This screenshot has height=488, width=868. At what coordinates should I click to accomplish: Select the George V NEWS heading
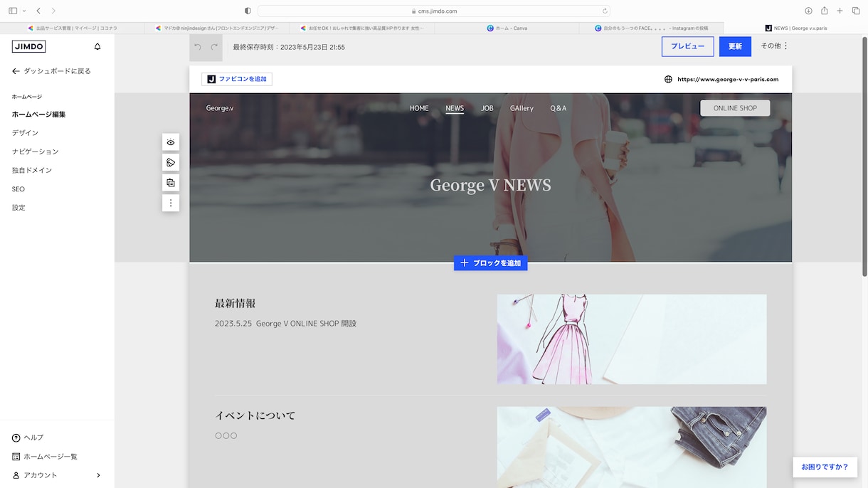490,185
